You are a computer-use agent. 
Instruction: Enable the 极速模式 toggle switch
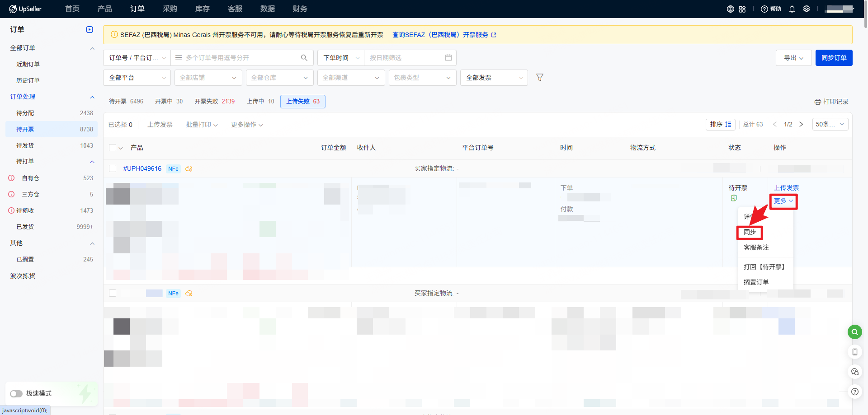(x=17, y=393)
